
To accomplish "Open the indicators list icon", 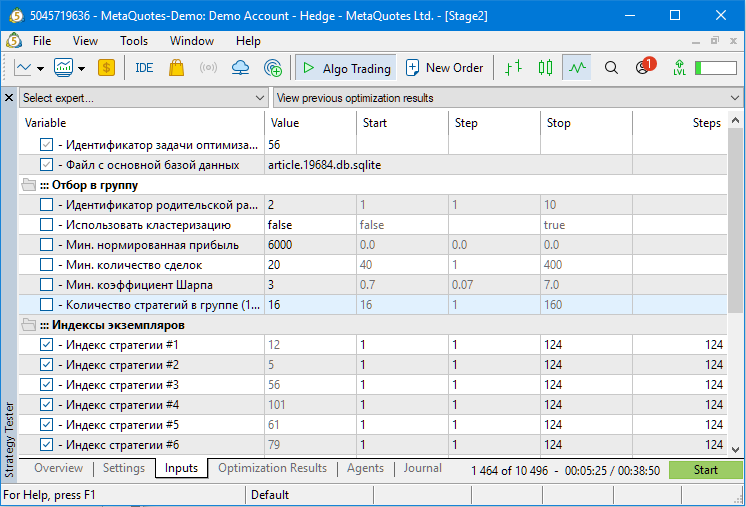I will [63, 68].
